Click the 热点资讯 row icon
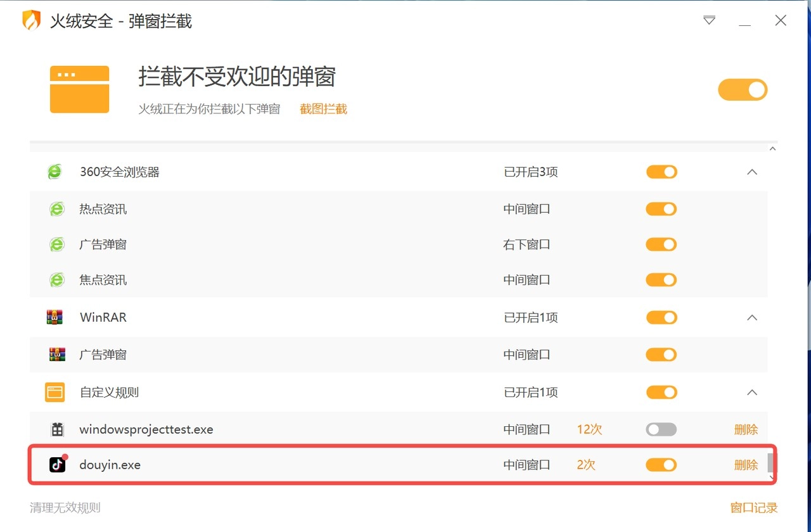811x532 pixels. point(57,209)
